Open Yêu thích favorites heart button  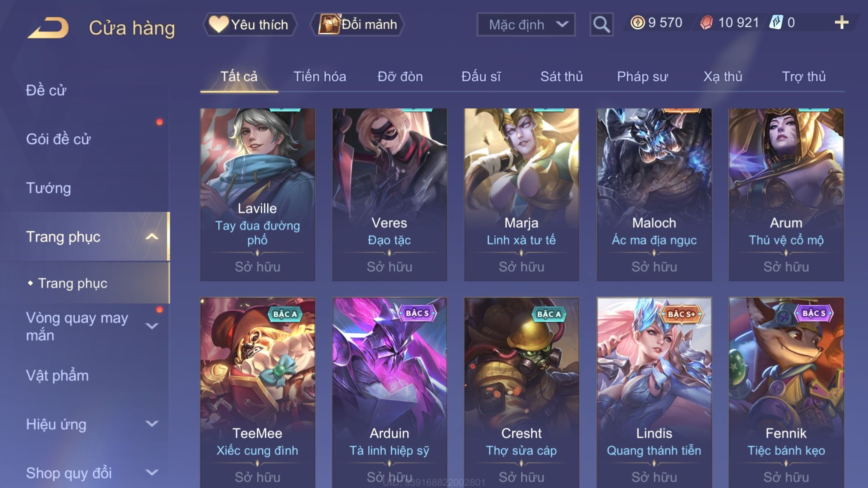click(250, 24)
